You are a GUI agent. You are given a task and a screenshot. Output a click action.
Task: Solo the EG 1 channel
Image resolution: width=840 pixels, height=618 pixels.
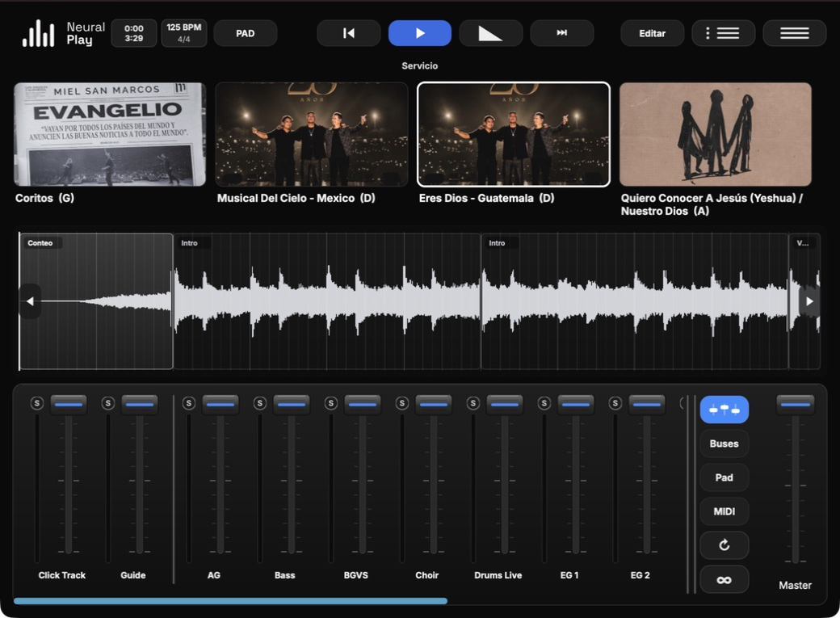pos(544,403)
